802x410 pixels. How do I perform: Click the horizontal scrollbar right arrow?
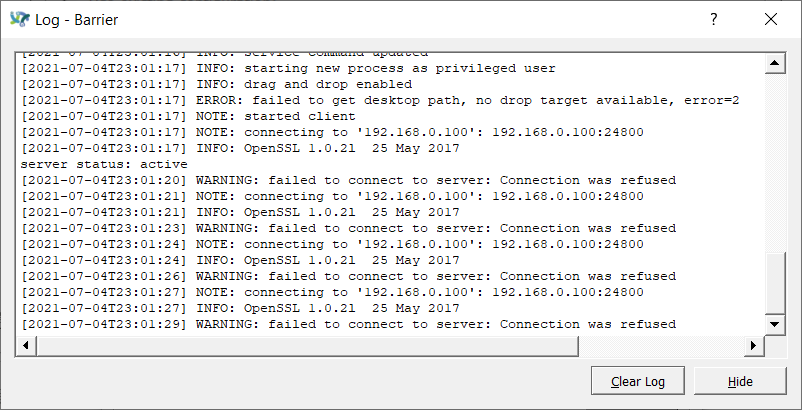[755, 345]
